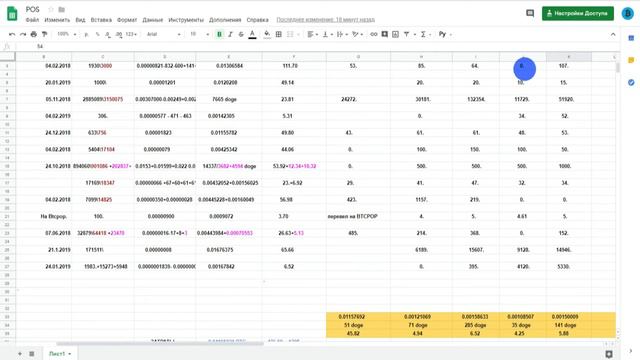Screen dimensions: 640x360
Task: Open the Изменить menu
Action: pos(57,20)
